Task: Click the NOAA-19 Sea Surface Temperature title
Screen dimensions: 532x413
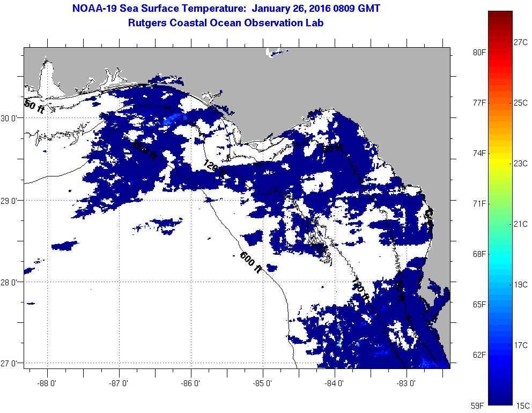Action: point(226,9)
